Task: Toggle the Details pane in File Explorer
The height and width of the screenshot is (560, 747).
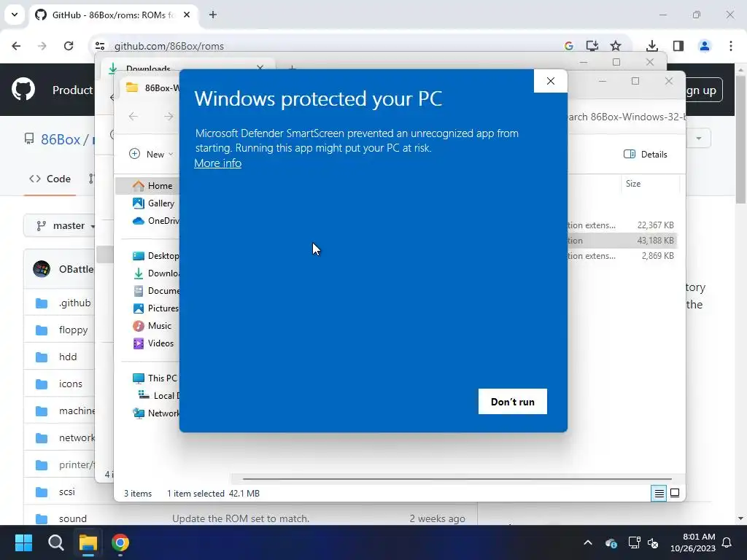Action: point(646,155)
